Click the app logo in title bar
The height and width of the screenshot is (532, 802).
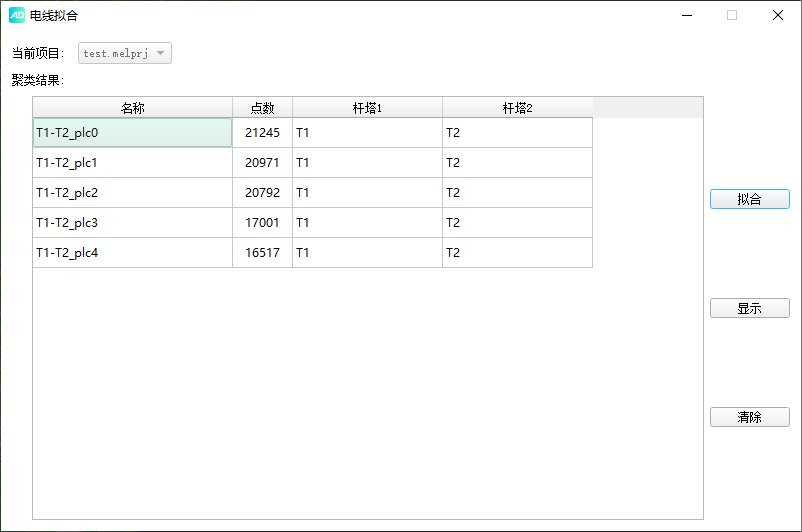click(17, 15)
